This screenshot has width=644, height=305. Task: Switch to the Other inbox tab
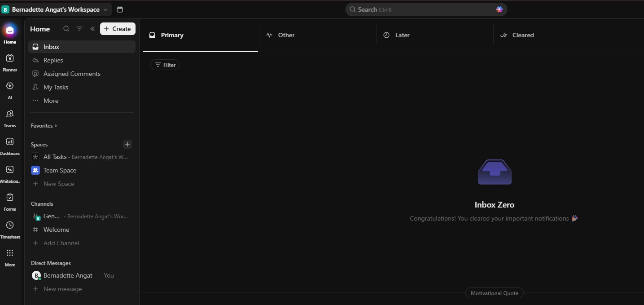[286, 35]
